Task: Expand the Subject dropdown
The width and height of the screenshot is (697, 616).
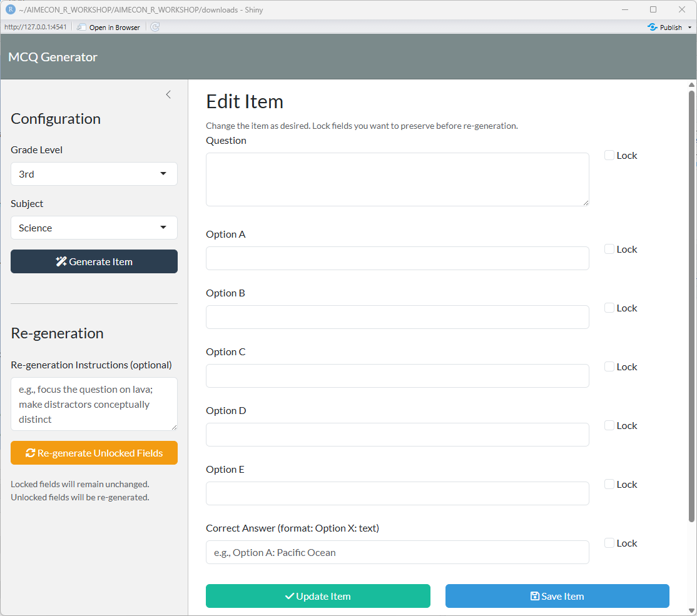Action: (94, 228)
